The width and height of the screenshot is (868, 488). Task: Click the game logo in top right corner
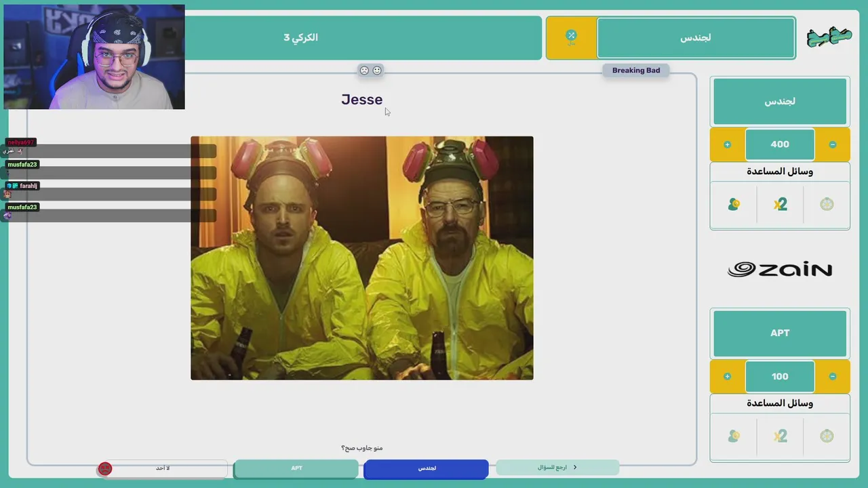coord(829,37)
